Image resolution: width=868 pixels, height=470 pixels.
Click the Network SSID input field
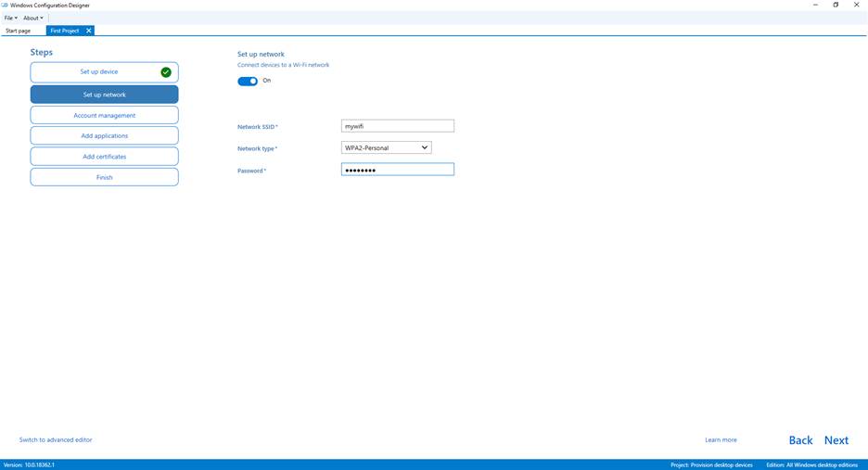[398, 126]
